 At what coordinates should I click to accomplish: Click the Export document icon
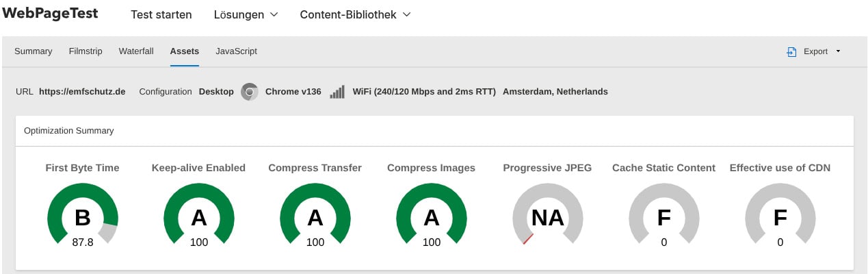tap(791, 51)
